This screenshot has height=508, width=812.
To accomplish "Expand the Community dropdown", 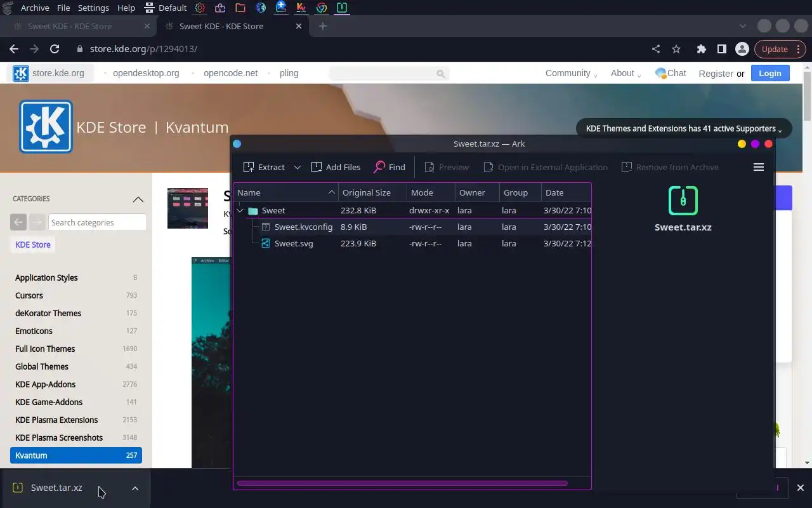I will coord(571,73).
